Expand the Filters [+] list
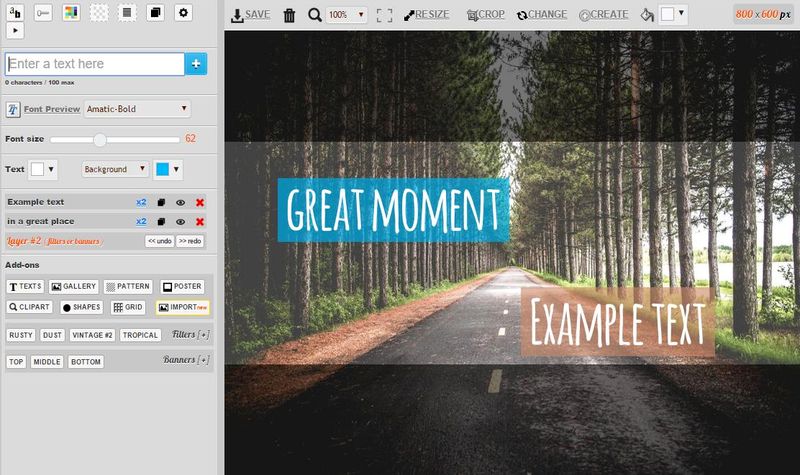800x475 pixels. click(x=191, y=335)
